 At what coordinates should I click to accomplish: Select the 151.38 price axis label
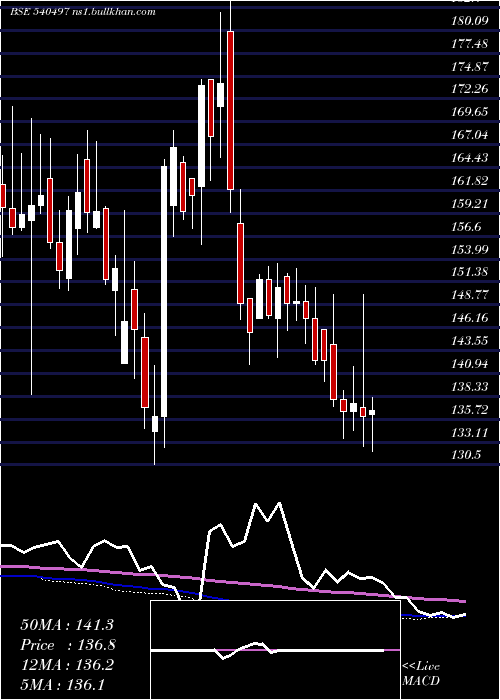[471, 272]
